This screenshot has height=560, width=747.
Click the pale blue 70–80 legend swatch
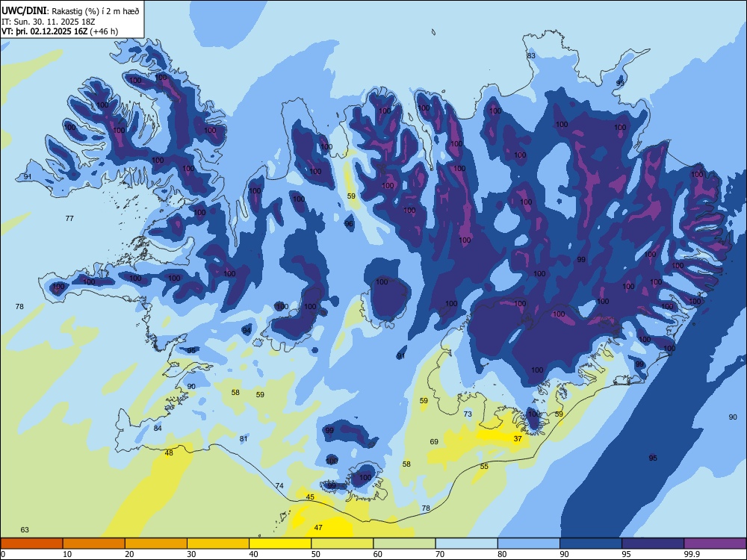466,544
